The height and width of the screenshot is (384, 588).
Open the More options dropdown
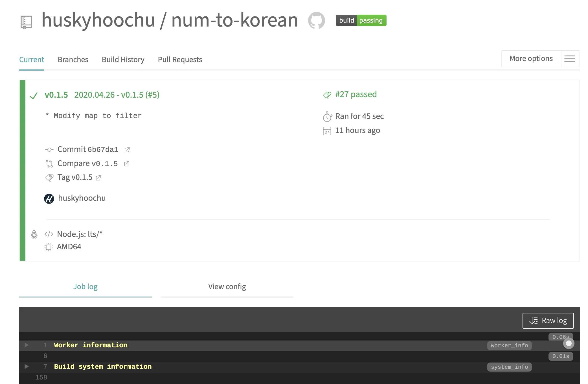tap(531, 58)
